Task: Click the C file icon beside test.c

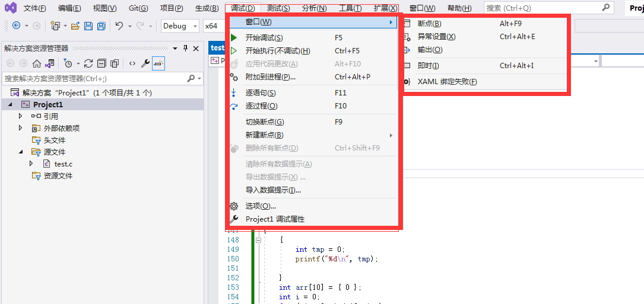Action: coord(47,164)
